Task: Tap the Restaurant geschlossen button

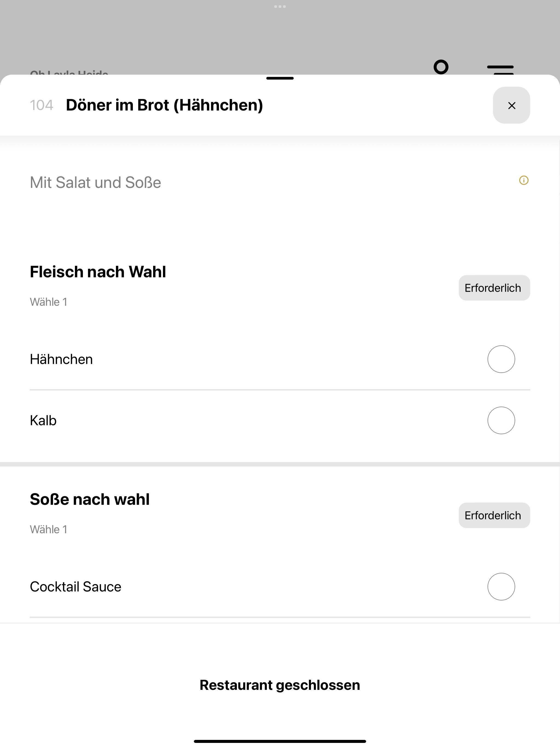Action: 280,685
